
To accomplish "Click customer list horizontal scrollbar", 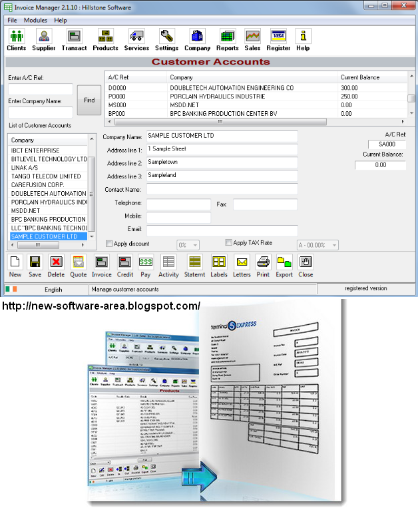I will 38,244.
